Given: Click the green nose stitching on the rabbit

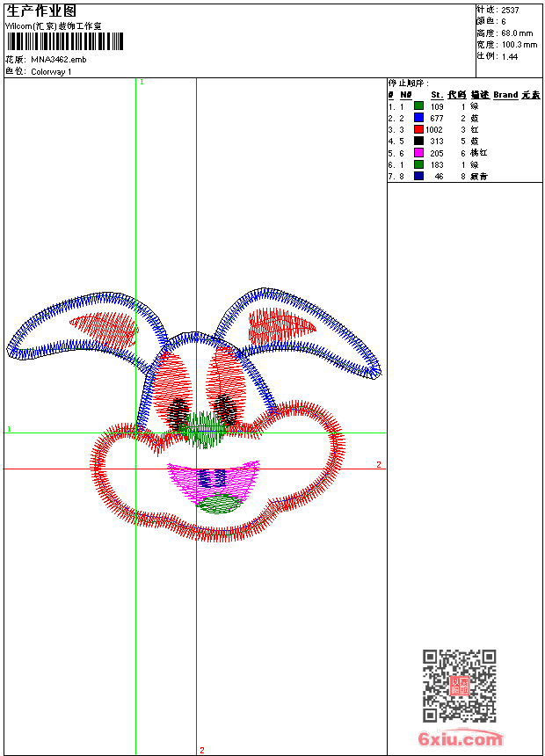Looking at the screenshot, I should (206, 430).
